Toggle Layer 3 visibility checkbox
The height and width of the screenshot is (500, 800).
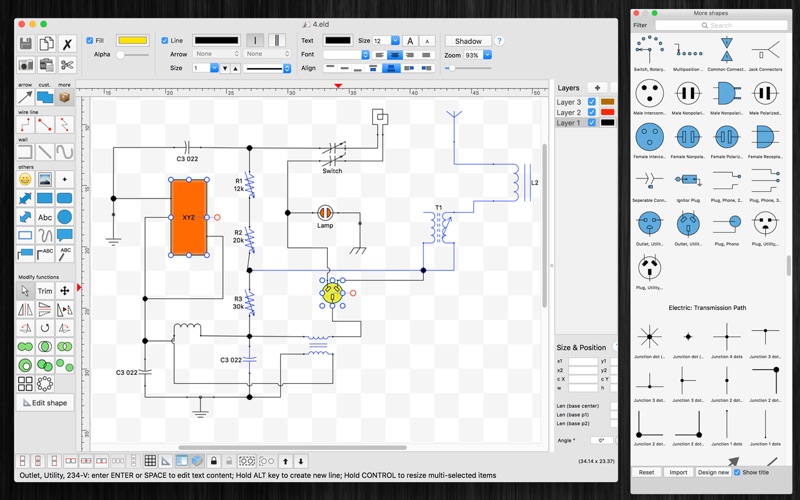tap(592, 102)
